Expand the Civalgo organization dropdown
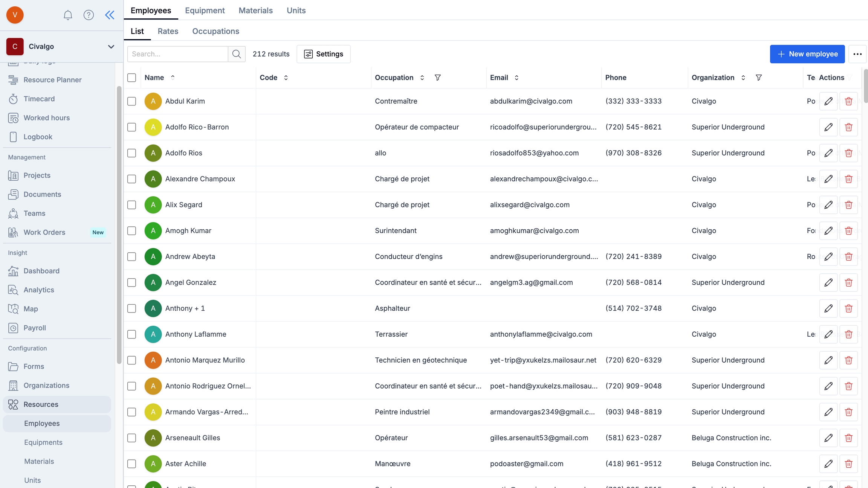 coord(111,47)
